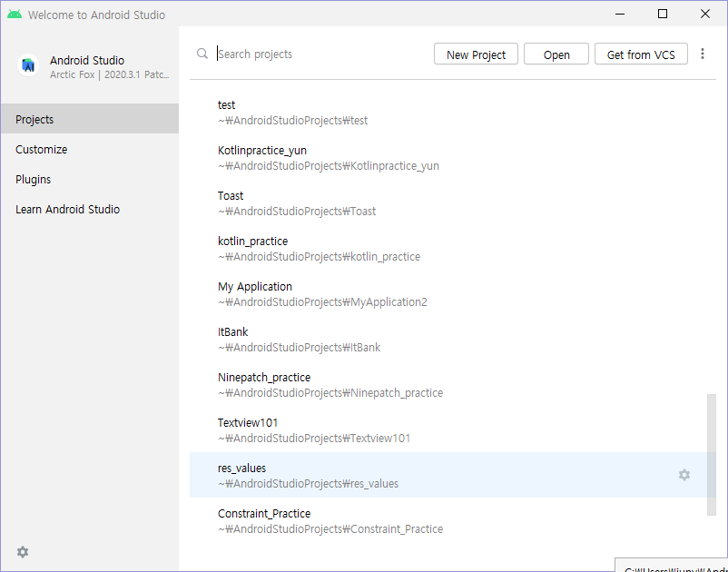Open the res_values project
The image size is (728, 572).
(x=453, y=475)
